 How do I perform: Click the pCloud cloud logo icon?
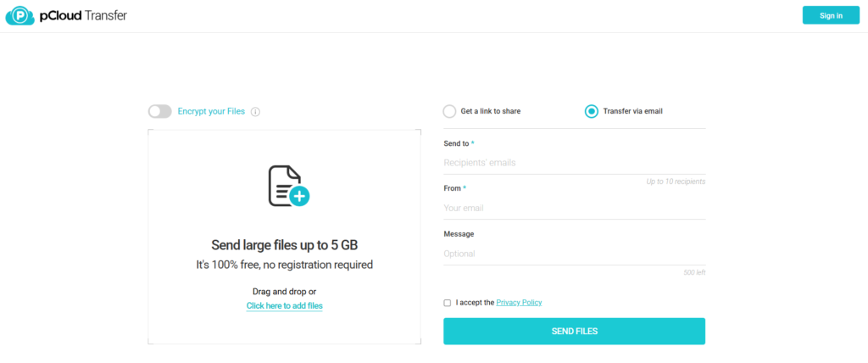click(19, 15)
